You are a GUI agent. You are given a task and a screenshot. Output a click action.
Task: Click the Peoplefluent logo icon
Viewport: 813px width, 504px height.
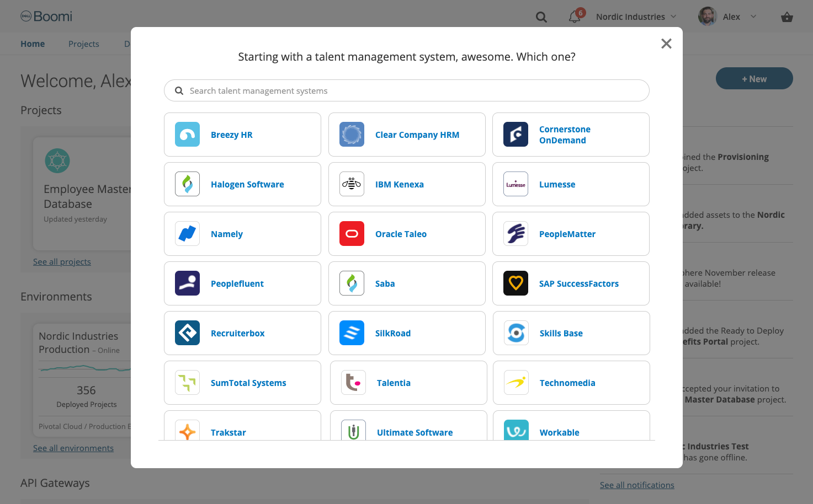coord(187,283)
